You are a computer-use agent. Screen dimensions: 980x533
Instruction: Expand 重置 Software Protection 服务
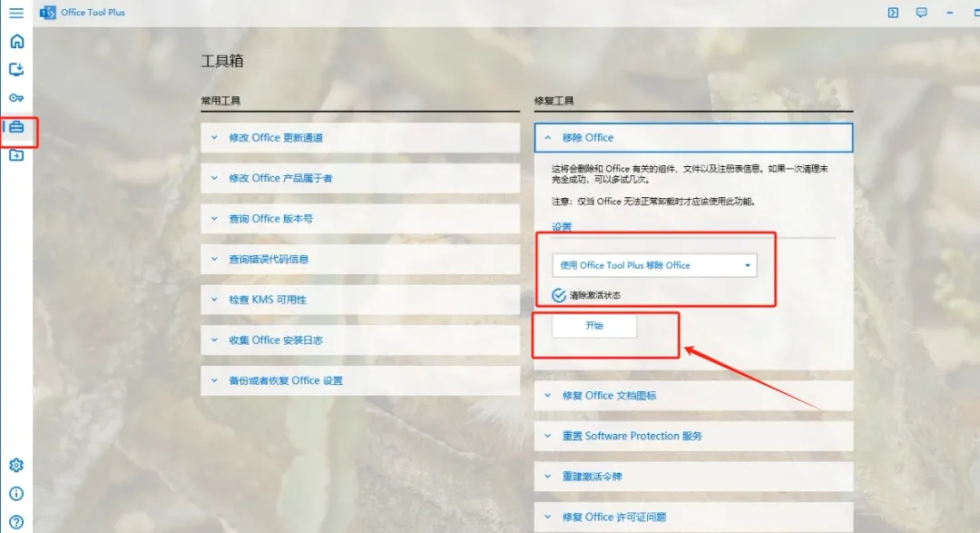tap(693, 436)
